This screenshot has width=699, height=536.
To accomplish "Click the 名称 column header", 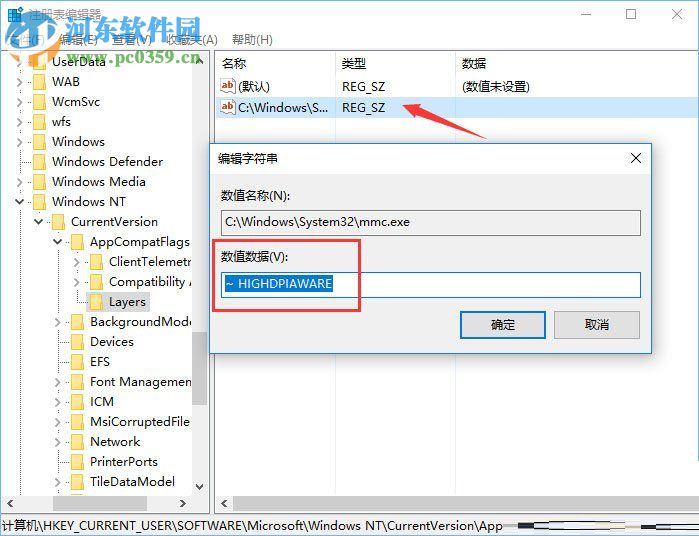I will tap(234, 64).
